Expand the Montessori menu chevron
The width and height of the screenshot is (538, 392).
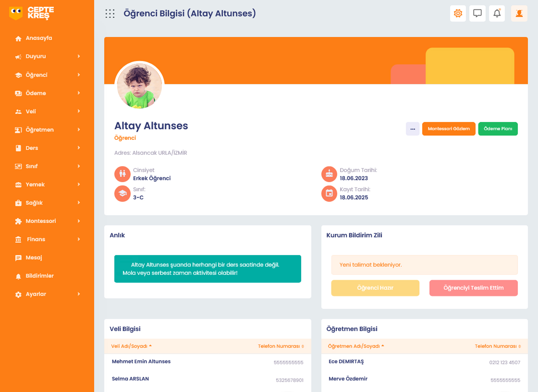79,221
